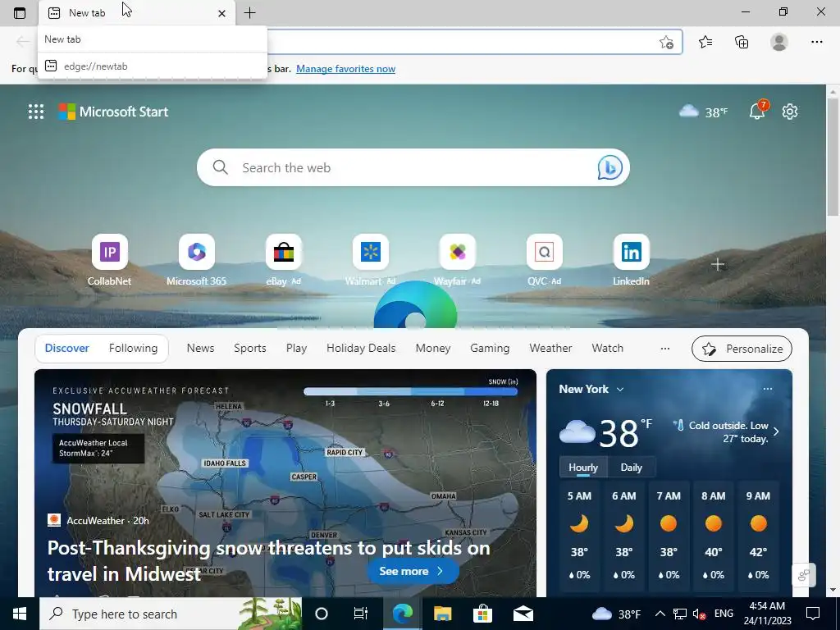840x630 pixels.
Task: Open the AccuWeather source label
Action: pos(98,520)
